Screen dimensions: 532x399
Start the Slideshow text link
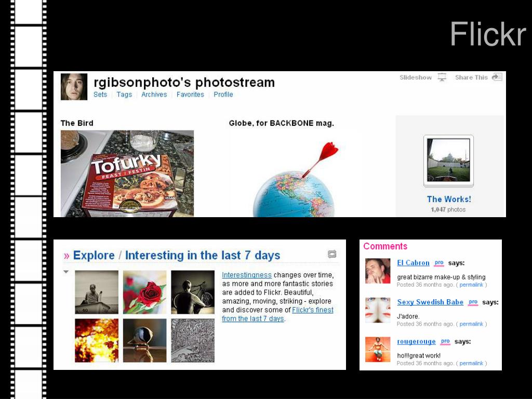[416, 77]
